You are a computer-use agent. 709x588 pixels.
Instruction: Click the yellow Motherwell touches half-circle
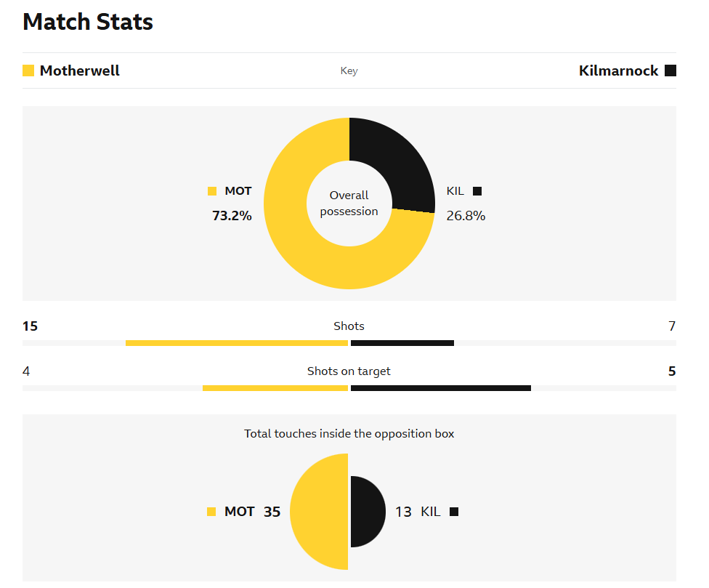pyautogui.click(x=319, y=512)
